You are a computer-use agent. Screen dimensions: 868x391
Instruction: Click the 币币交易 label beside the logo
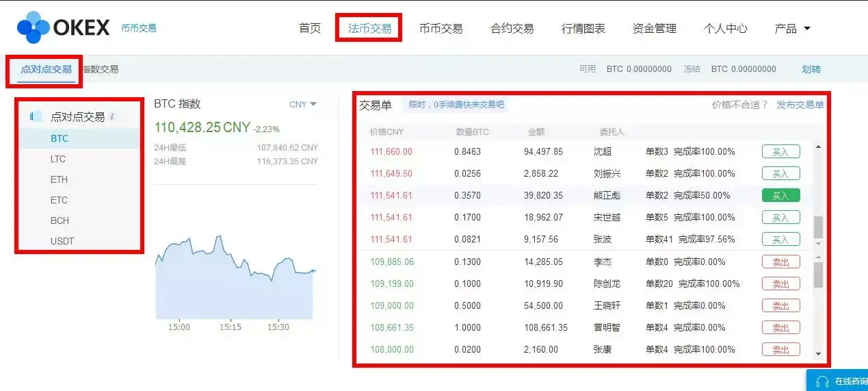pyautogui.click(x=138, y=28)
